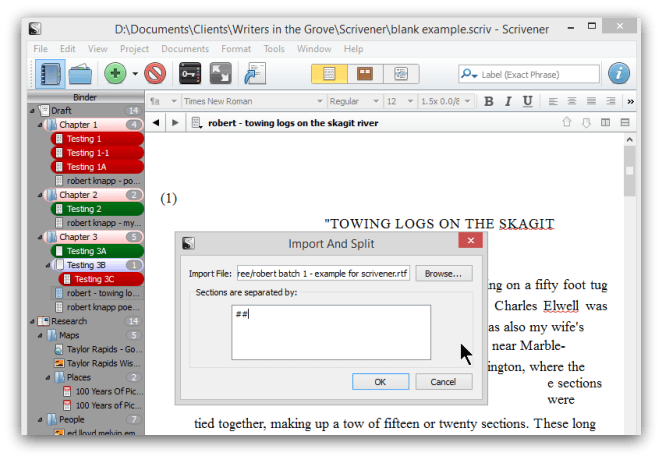The width and height of the screenshot is (662, 460).
Task: Open the paragraph style presets dropdown
Action: click(163, 101)
